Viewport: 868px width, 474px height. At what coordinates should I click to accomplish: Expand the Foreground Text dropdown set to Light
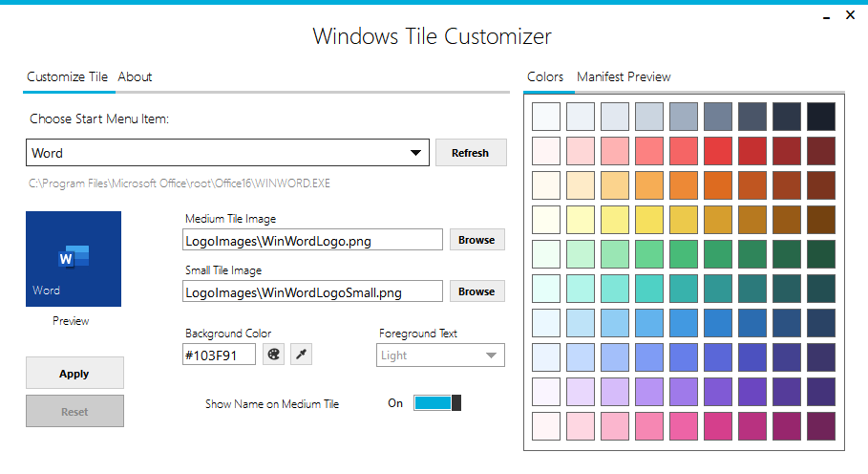(x=440, y=355)
